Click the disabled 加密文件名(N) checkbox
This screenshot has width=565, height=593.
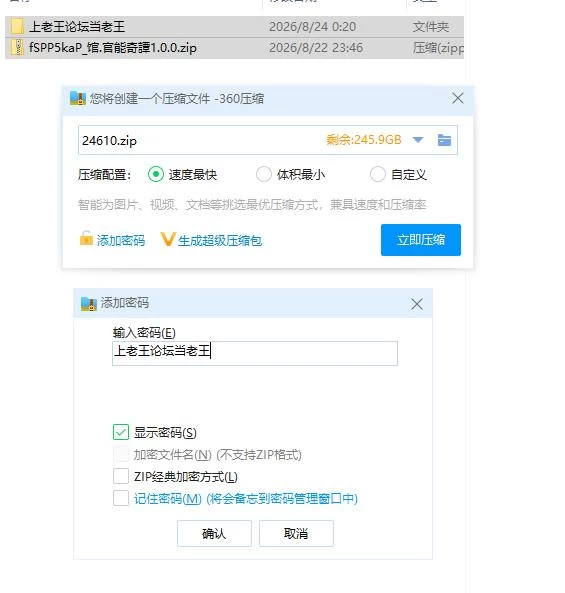click(121, 454)
